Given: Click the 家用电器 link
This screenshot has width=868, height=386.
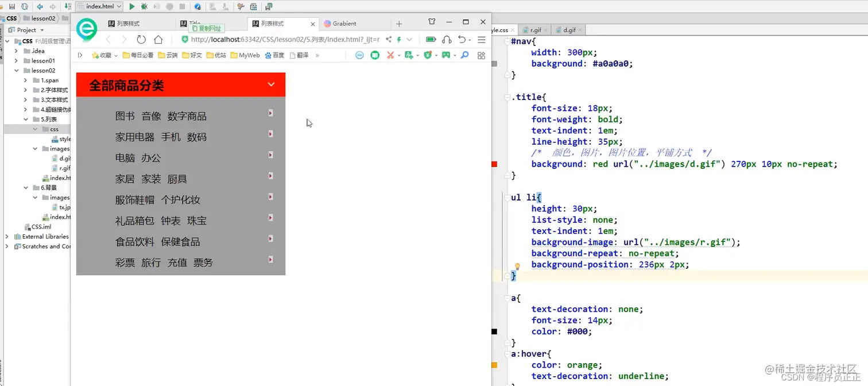Looking at the screenshot, I should point(135,137).
